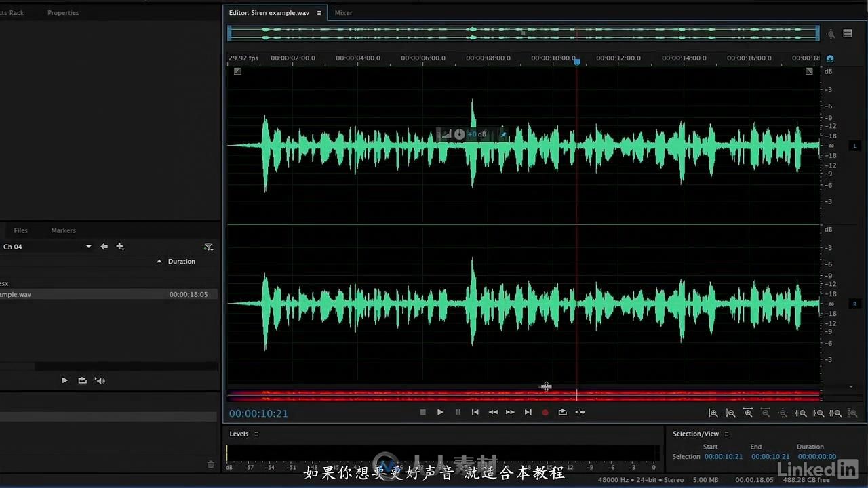
Task: Click the Pause transport button
Action: click(x=458, y=412)
